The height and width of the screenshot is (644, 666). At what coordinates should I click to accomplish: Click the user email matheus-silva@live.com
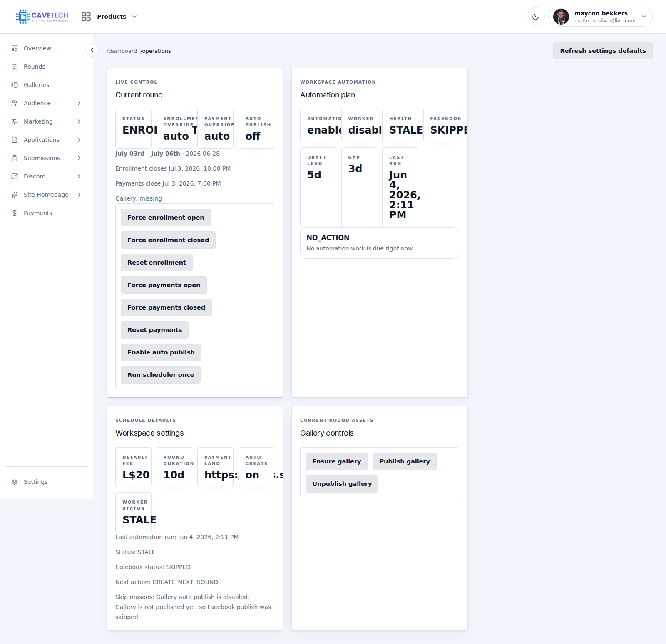[605, 21]
